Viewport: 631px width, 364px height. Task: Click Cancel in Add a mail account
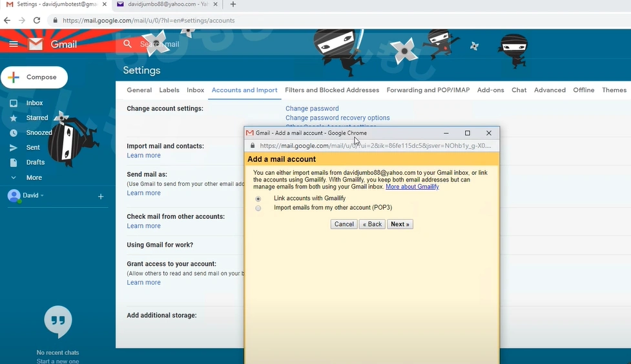pyautogui.click(x=344, y=224)
